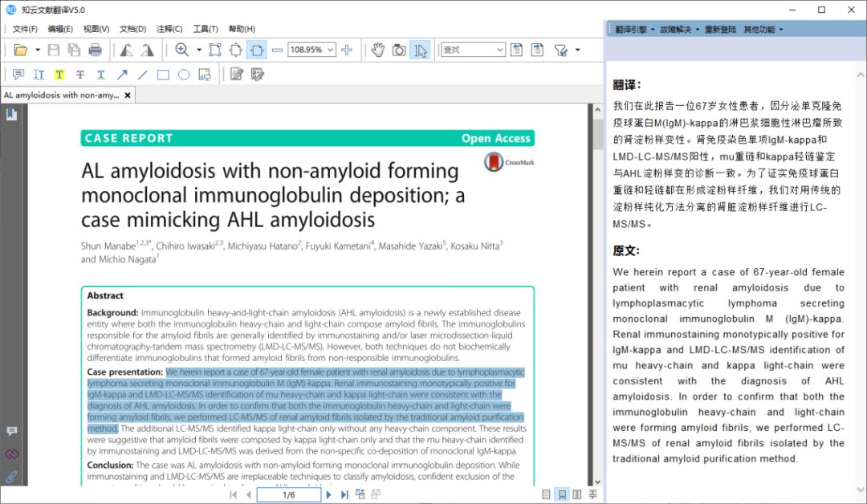Viewport: 867px width, 504px height.
Task: Click the camera snapshot tool
Action: point(399,51)
